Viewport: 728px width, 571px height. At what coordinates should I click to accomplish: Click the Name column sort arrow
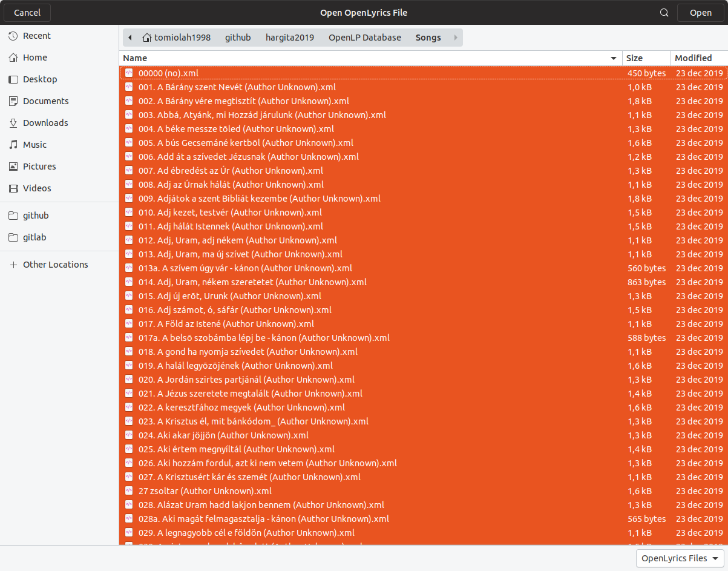pos(614,58)
